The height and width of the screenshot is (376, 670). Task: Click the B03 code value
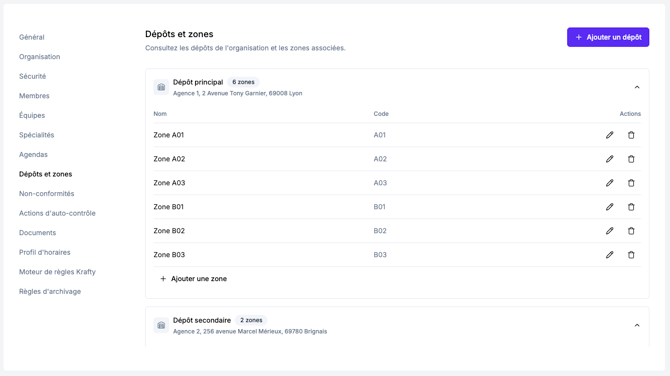pyautogui.click(x=380, y=255)
